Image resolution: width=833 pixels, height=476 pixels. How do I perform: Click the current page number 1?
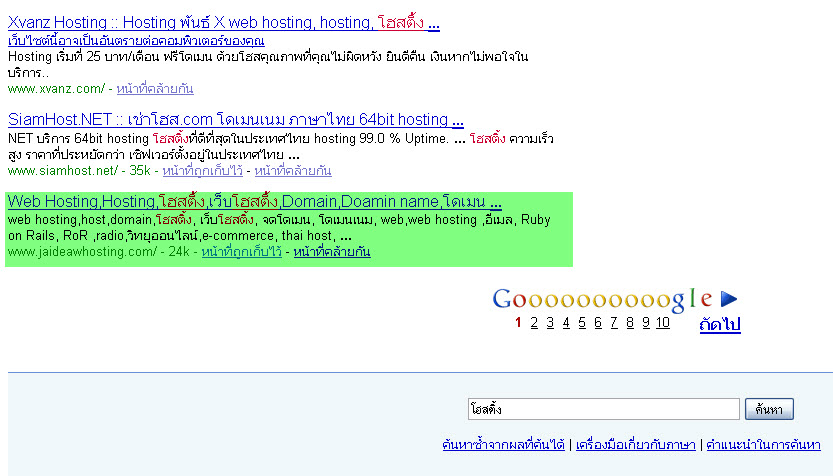[518, 322]
